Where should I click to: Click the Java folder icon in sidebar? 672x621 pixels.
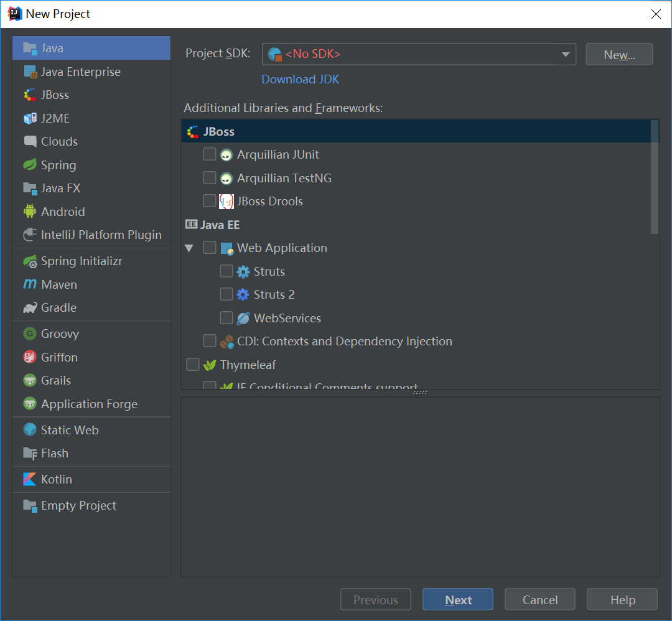pos(30,49)
